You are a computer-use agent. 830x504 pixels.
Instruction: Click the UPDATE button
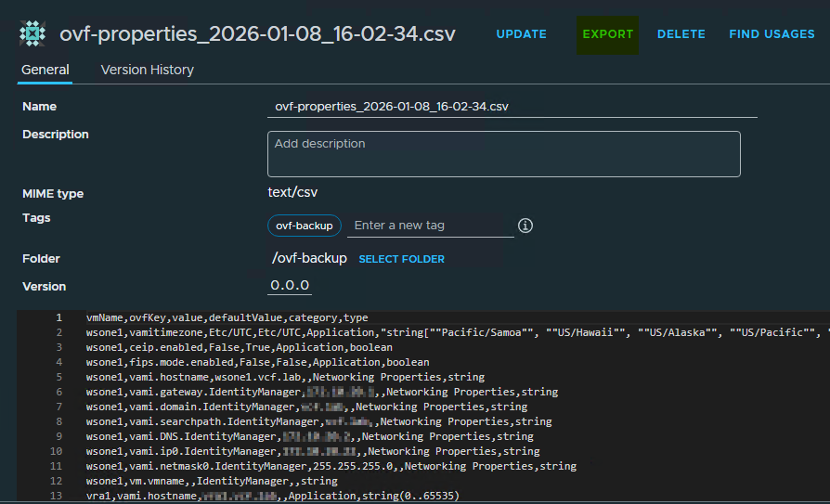click(522, 34)
